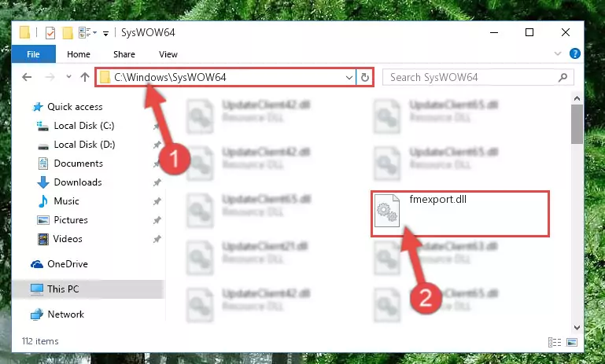The height and width of the screenshot is (364, 605).
Task: Switch to the Home ribbon tab
Action: [79, 54]
